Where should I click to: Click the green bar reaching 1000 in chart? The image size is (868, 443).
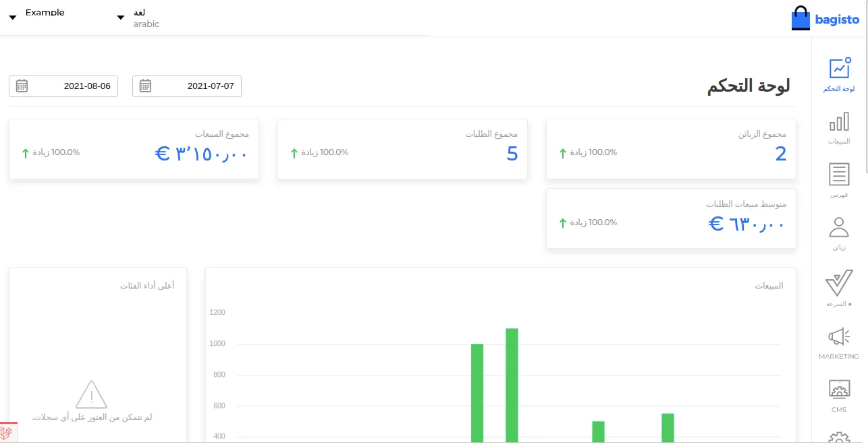[x=477, y=393]
